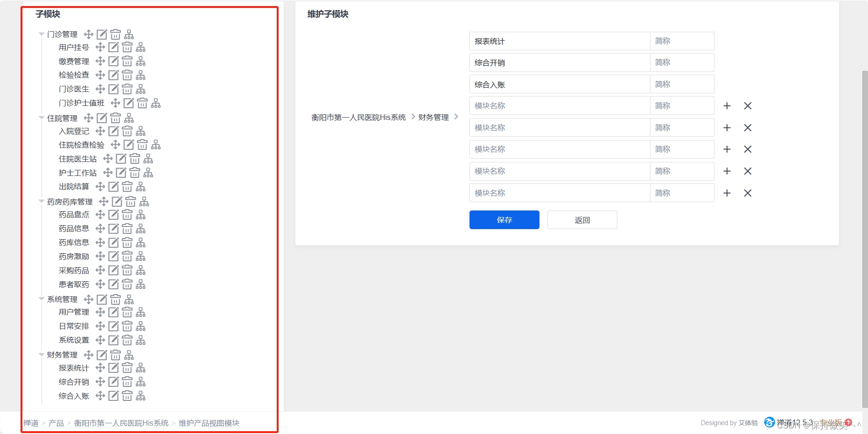The image size is (868, 434).
Task: Edit the 药房药库管理 module
Action: click(x=117, y=202)
